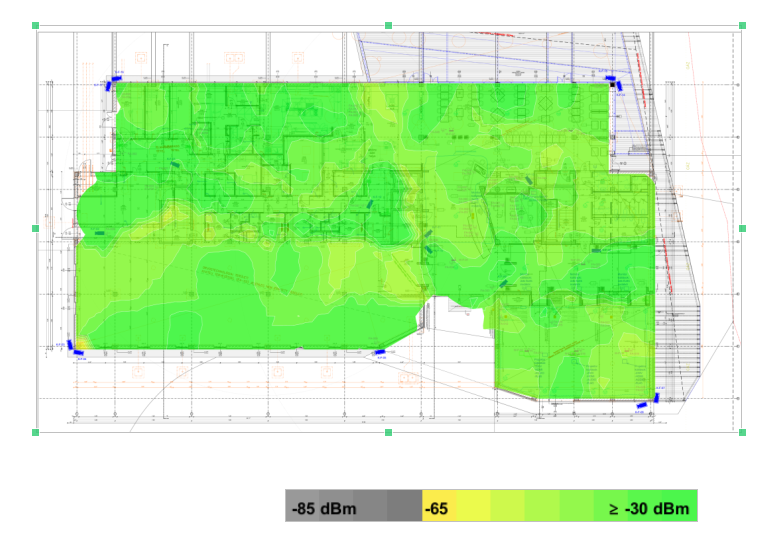Select the blue access point at heatmap's bottom-right corner
The width and height of the screenshot is (769, 552).
642,405
